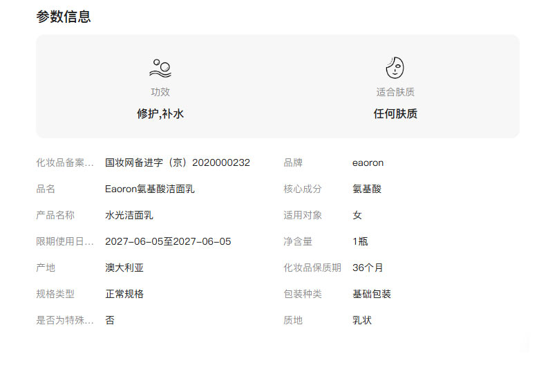Click Eaoron氨基酸洁面乳 product name value
This screenshot has height=392, width=557.
pyautogui.click(x=149, y=189)
